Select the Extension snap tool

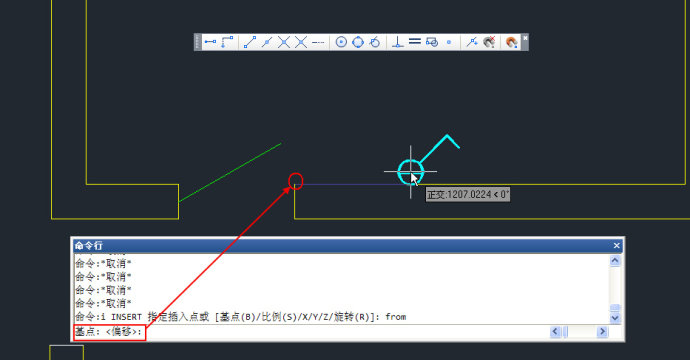[318, 42]
